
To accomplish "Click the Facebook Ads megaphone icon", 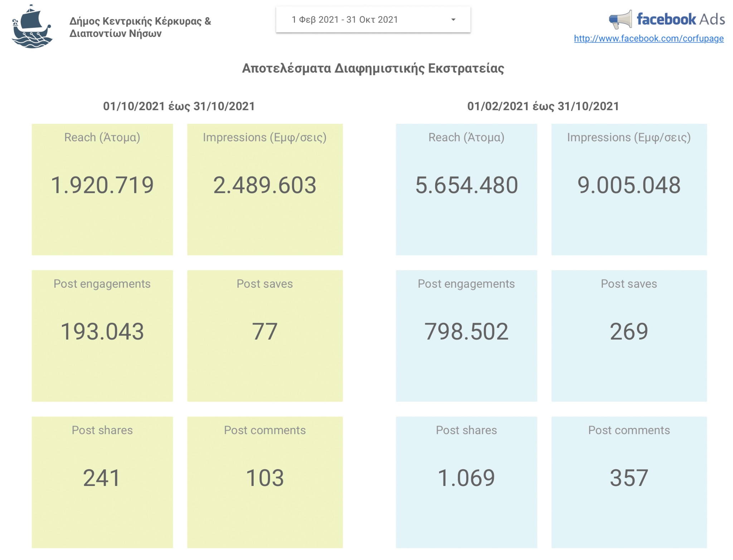I will [620, 20].
